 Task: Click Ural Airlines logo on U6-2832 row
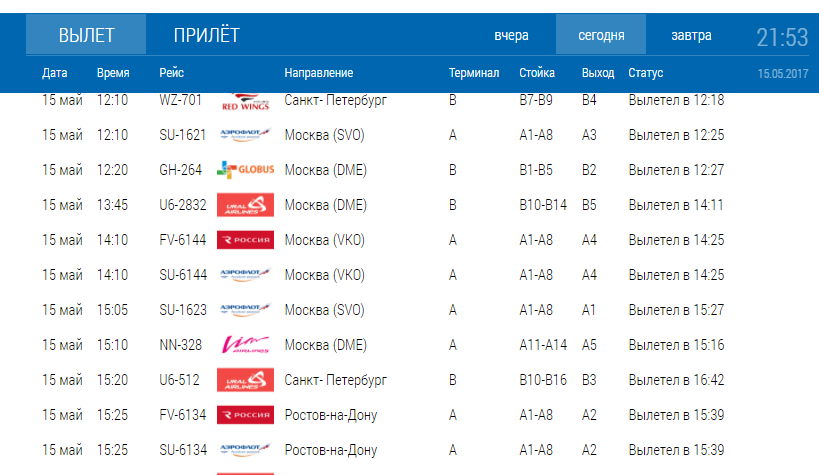click(x=244, y=205)
